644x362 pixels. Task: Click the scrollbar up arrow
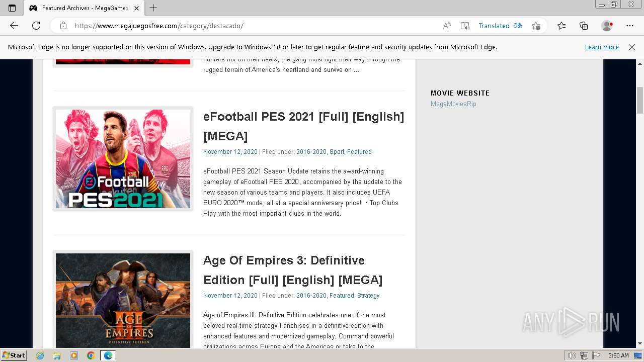click(x=640, y=64)
